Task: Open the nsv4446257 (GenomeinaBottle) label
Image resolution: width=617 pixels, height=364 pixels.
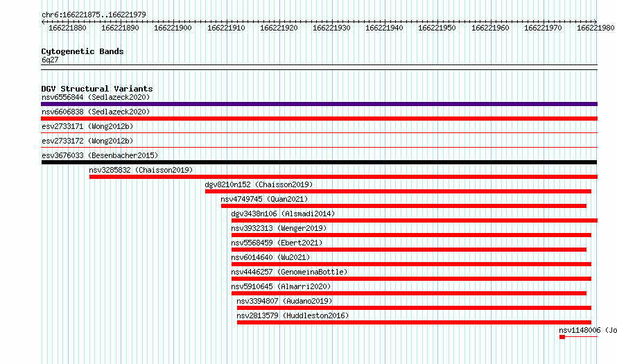Action: click(x=289, y=272)
